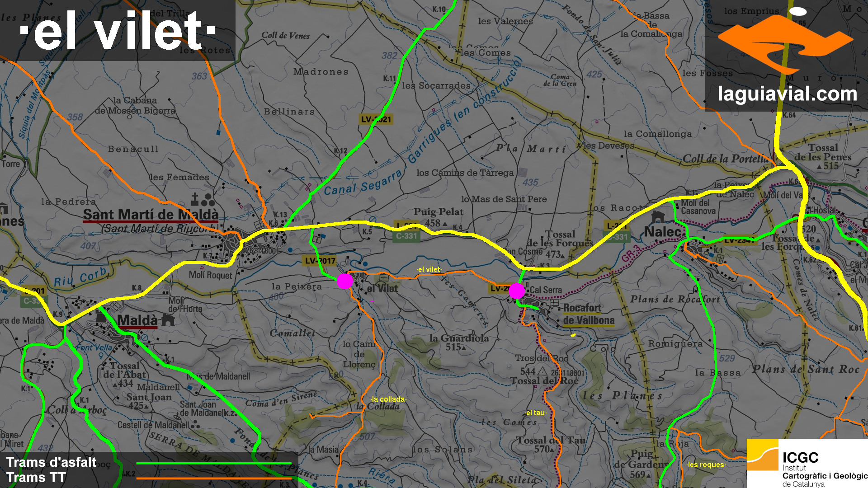The image size is (868, 488).
Task: Click the LV-2017 road sign label
Action: coord(320,261)
